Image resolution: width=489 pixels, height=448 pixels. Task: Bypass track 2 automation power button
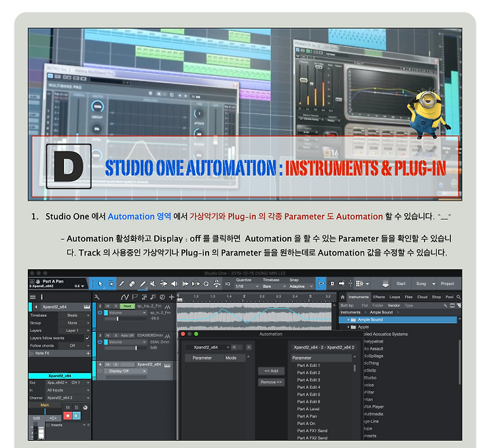pyautogui.click(x=100, y=313)
